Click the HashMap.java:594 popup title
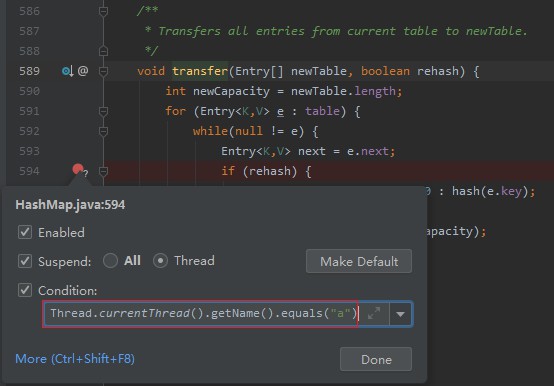This screenshot has height=386, width=554. click(70, 205)
